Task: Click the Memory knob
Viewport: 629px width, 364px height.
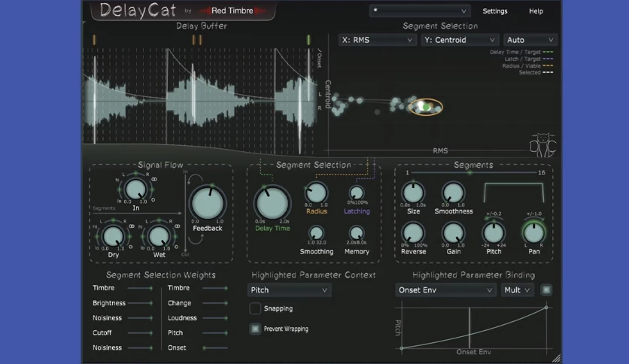Action: (356, 233)
